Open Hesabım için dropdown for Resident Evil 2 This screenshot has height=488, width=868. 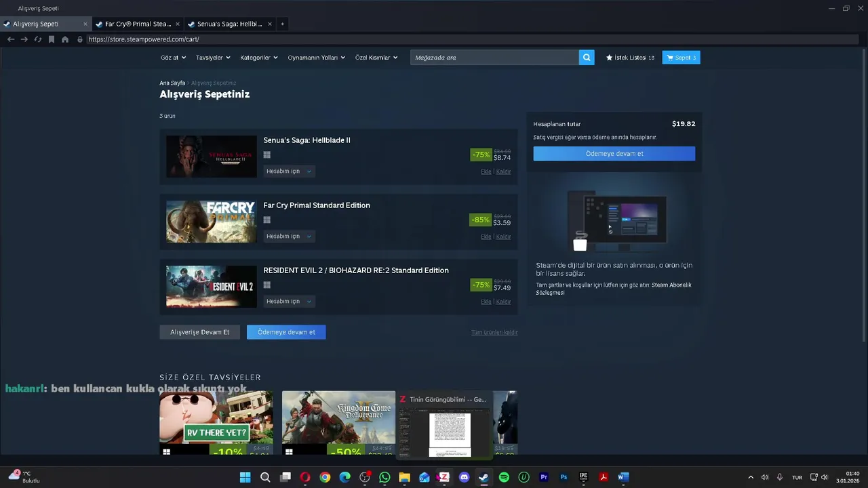289,302
